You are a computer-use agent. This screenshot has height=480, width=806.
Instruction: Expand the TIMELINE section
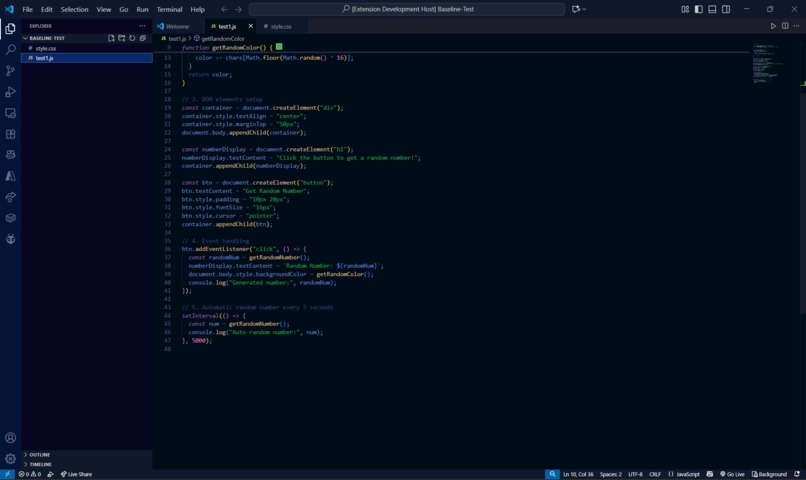coord(87,464)
